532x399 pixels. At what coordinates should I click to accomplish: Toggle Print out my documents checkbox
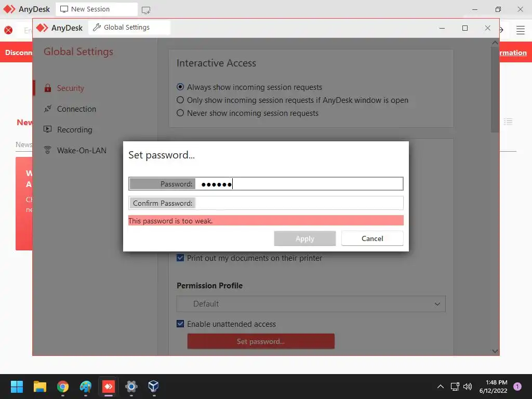[180, 258]
